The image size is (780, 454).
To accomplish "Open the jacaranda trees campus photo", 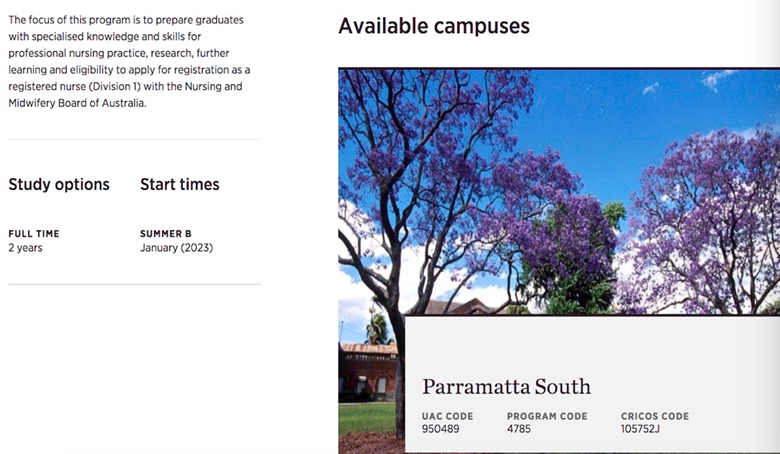I will click(x=559, y=191).
